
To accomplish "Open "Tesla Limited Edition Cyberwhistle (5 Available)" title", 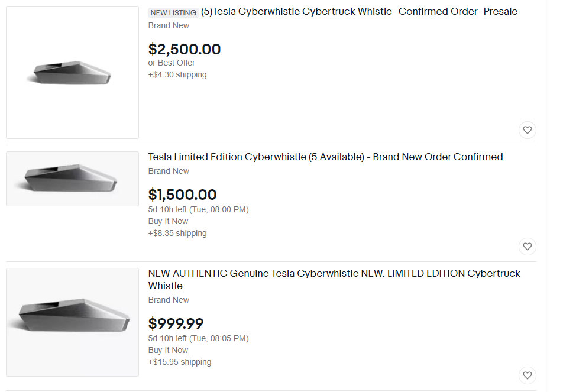I will [x=325, y=157].
